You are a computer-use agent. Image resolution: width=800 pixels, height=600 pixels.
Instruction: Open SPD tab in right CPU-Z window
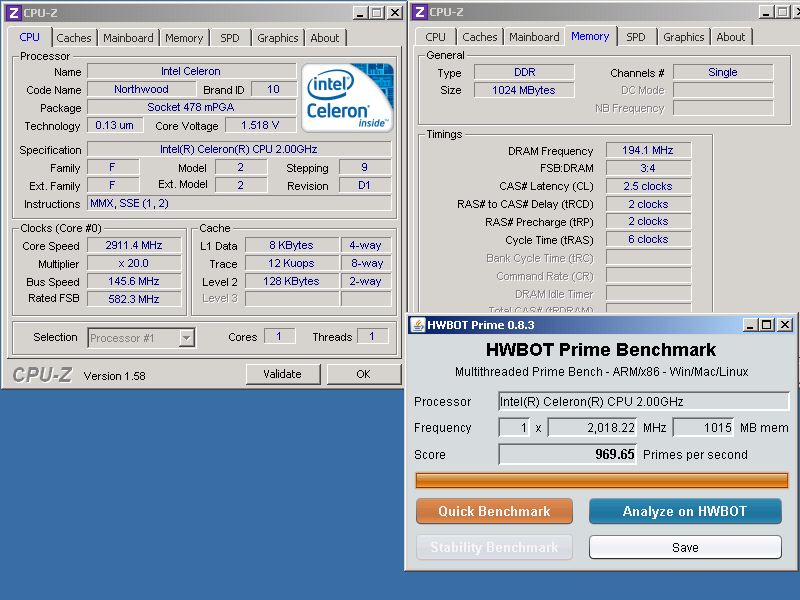[x=636, y=37]
